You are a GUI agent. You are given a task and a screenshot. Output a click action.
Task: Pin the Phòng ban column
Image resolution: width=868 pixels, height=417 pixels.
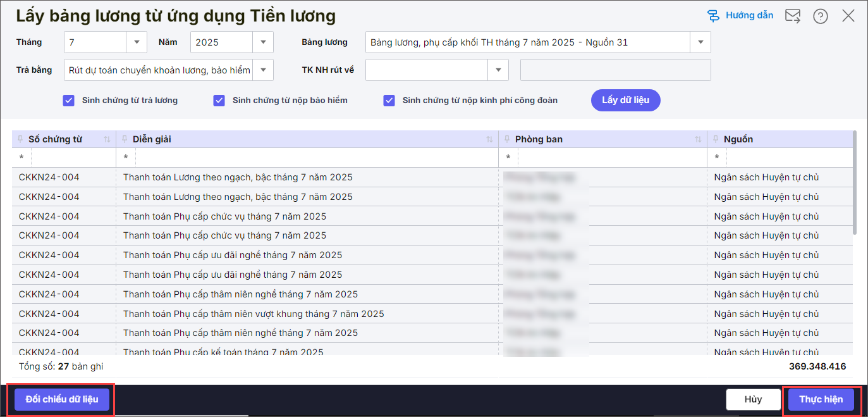[508, 139]
